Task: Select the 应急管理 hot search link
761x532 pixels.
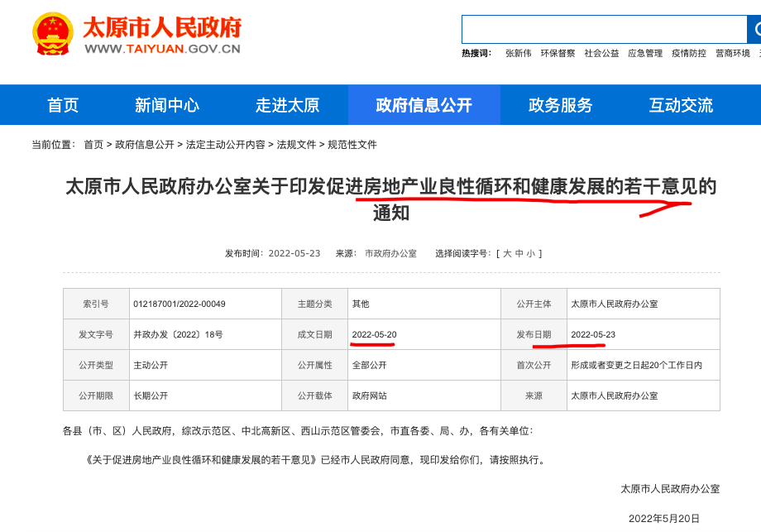Action: 645,54
